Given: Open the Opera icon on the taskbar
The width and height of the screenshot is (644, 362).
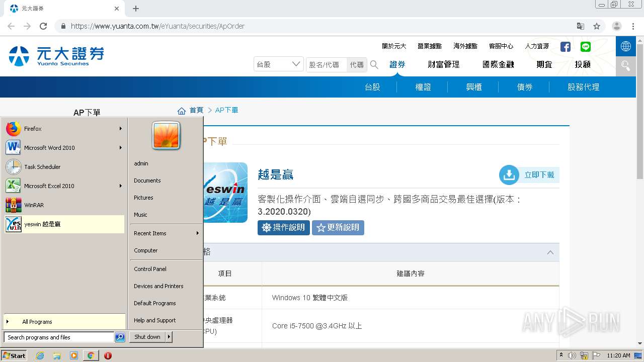Looking at the screenshot, I should click(108, 355).
